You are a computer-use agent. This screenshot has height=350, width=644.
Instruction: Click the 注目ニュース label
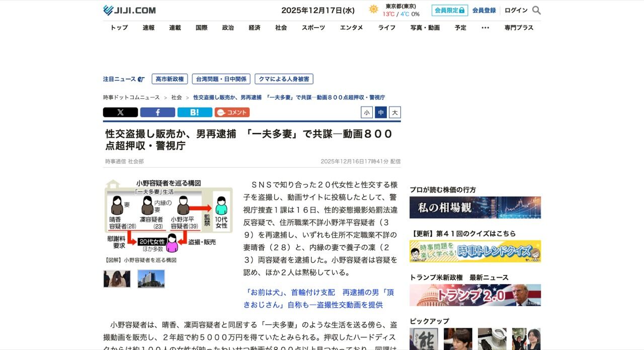point(124,79)
